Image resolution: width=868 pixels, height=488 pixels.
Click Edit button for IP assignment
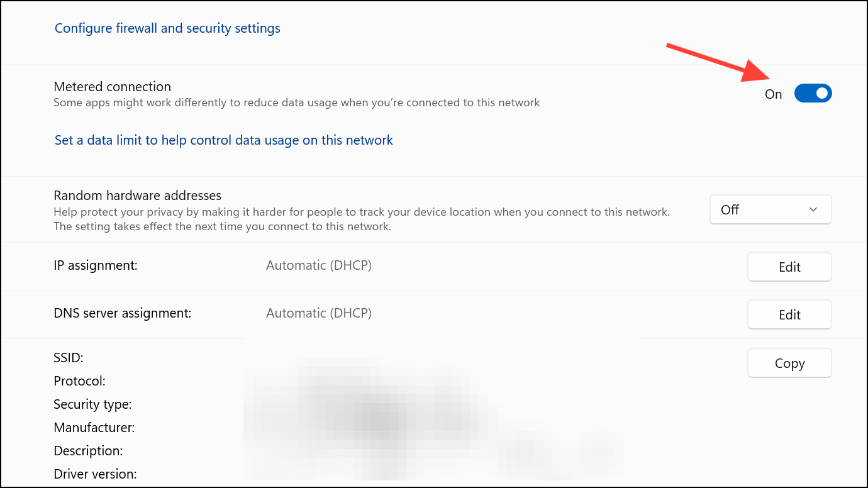789,267
